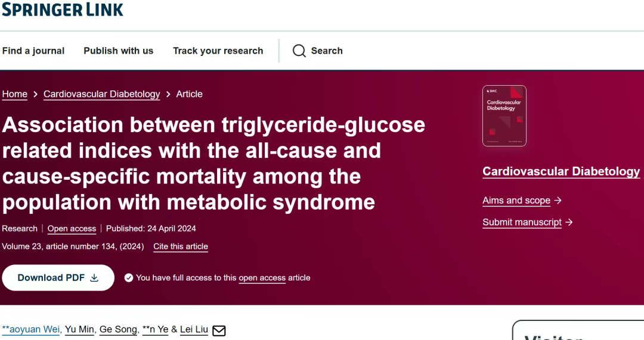Open author Ge Song's details
Viewport: 644px width, 340px height.
coord(118,329)
